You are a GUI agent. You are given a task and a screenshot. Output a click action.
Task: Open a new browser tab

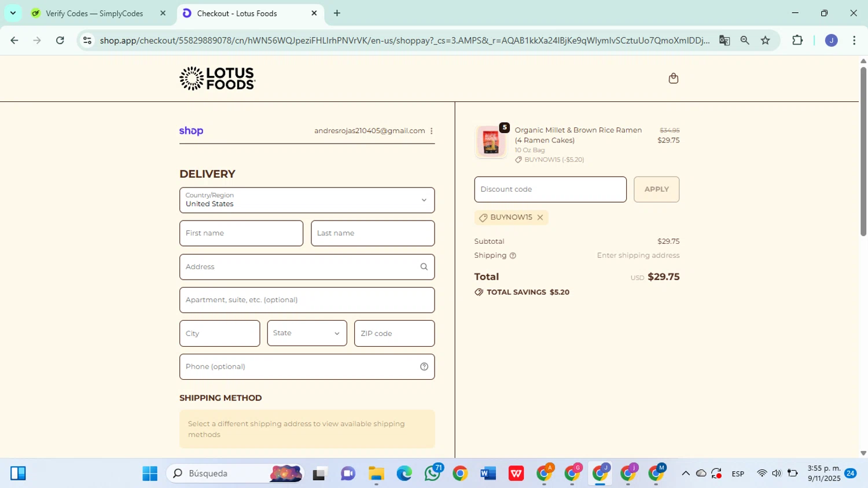pyautogui.click(x=337, y=13)
